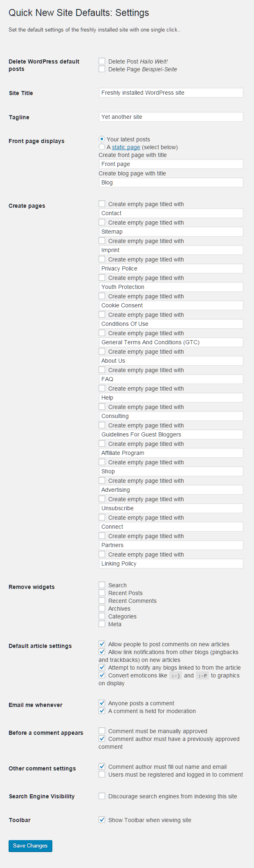Screen dimensions: 254x868
Task: Tick the checkbox above the Contact page field
Action: (x=102, y=204)
